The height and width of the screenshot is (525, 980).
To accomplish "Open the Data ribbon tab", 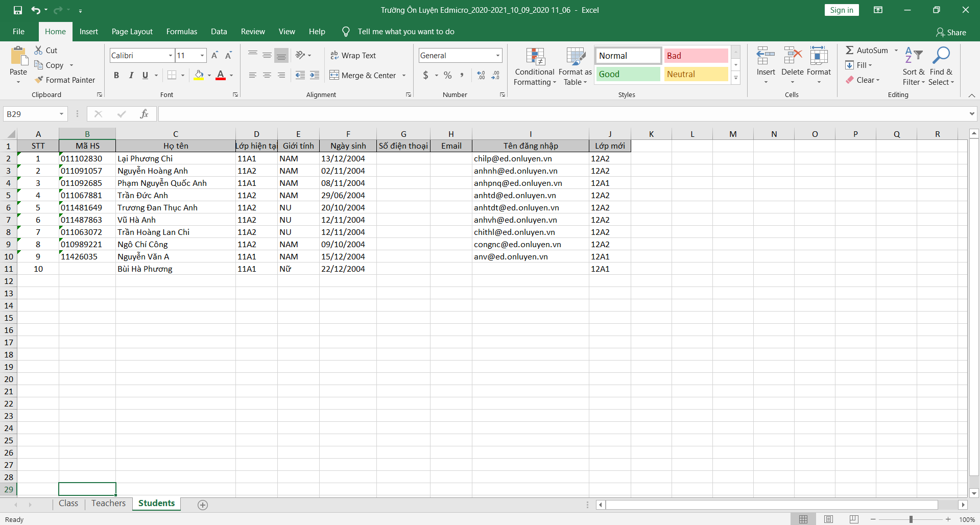I will pos(219,32).
